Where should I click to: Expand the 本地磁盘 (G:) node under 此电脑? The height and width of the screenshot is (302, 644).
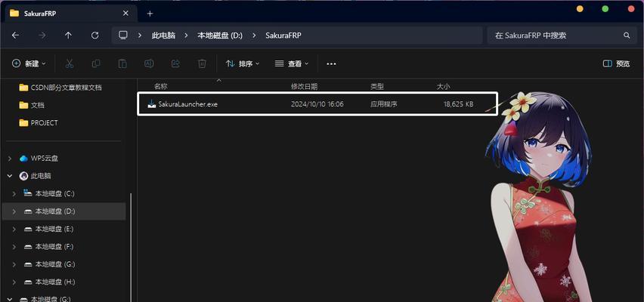(14, 264)
